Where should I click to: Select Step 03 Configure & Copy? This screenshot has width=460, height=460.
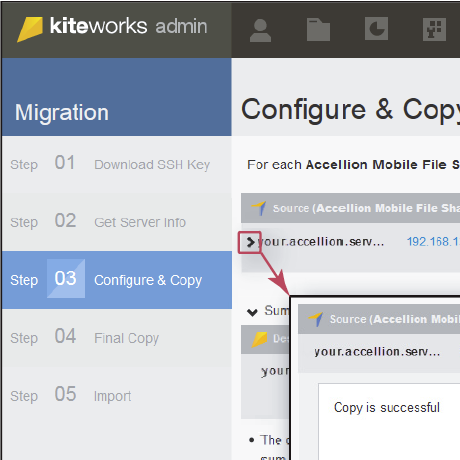(117, 280)
